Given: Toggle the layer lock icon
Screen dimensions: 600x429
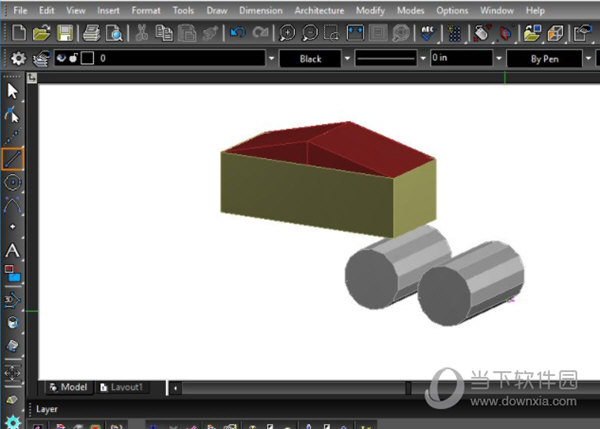Looking at the screenshot, I should pos(74,58).
